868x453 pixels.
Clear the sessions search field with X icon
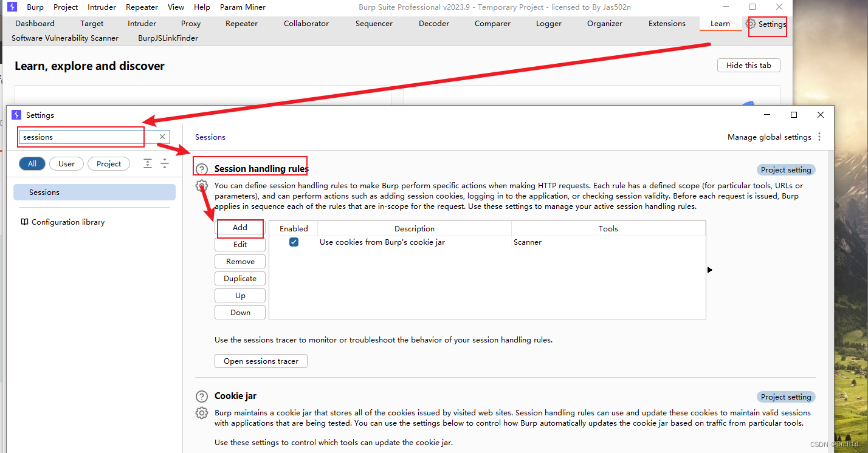162,137
